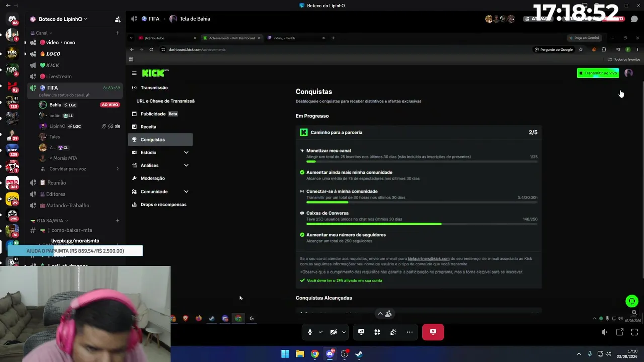The width and height of the screenshot is (644, 362).
Task: Click the Kick dashboard address bar URL
Action: click(x=197, y=50)
